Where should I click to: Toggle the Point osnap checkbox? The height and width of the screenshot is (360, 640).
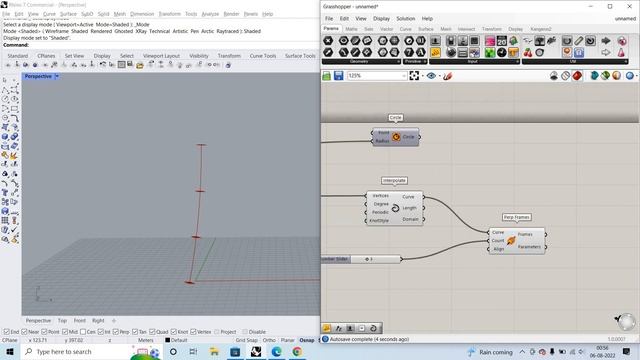click(x=44, y=332)
